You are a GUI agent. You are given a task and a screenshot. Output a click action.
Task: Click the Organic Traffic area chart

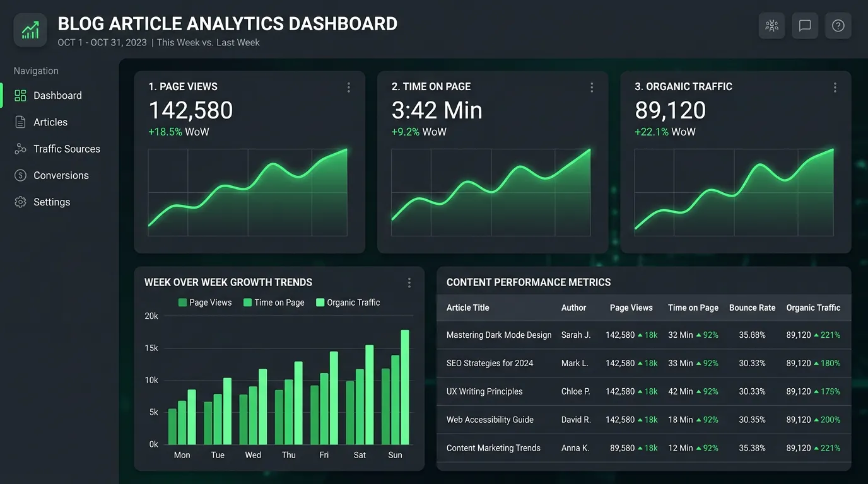[734, 192]
